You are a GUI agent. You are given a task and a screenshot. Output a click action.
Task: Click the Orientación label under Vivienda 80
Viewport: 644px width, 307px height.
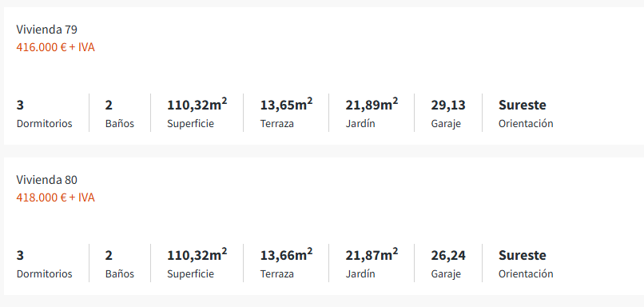[x=526, y=273]
